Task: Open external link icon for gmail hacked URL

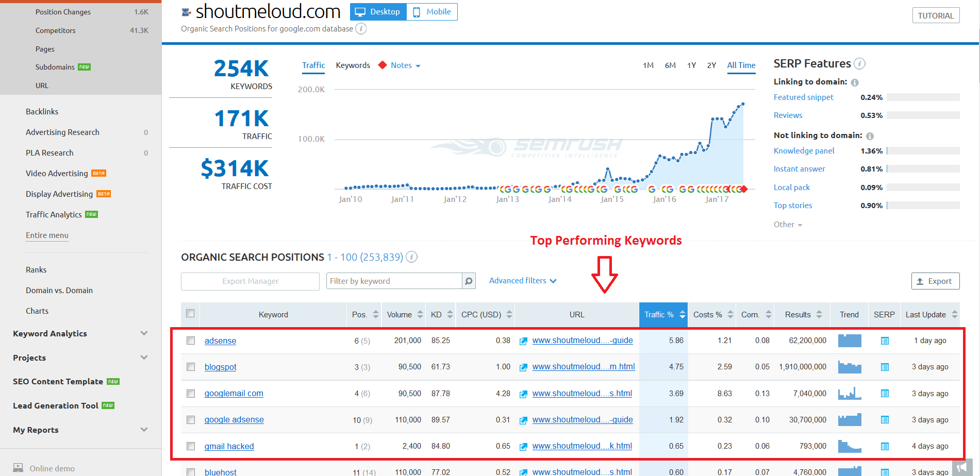Action: click(x=523, y=447)
